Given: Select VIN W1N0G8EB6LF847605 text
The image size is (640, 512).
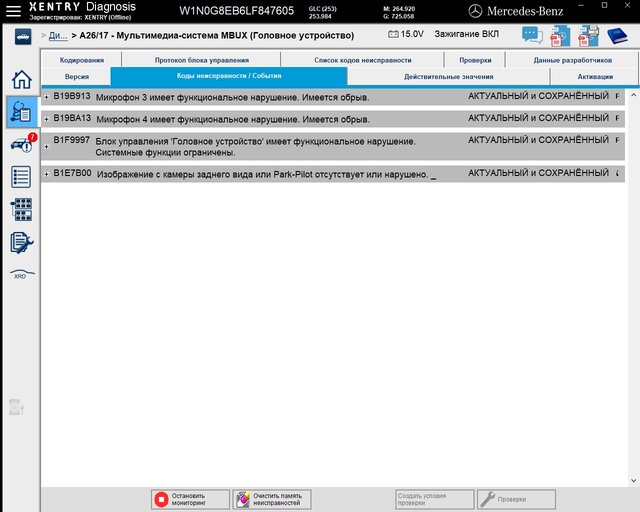Looking at the screenshot, I should [x=236, y=11].
